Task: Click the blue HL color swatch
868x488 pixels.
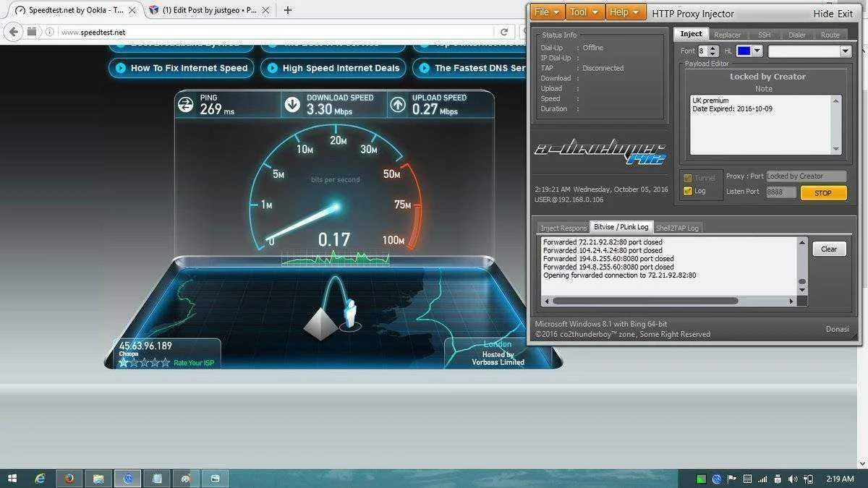Action: click(744, 51)
